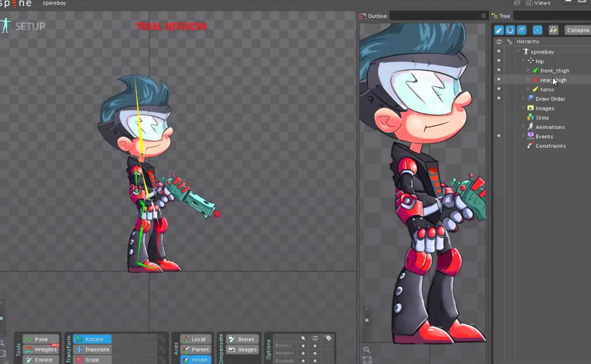591x364 pixels.
Task: Click the Outline view fit-to-frame icon
Action: (367, 360)
